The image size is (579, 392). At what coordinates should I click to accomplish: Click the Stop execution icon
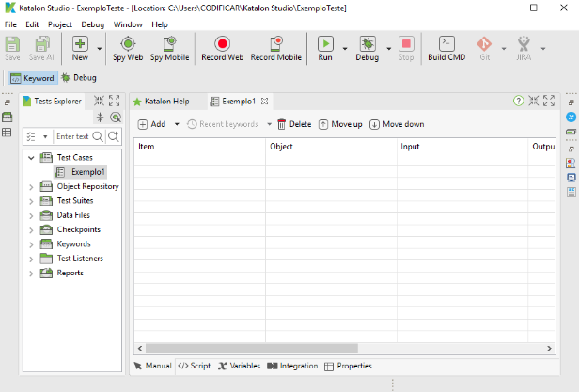click(406, 48)
